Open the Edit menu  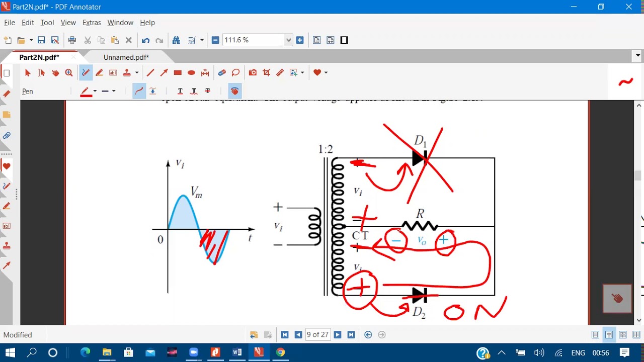(x=28, y=23)
